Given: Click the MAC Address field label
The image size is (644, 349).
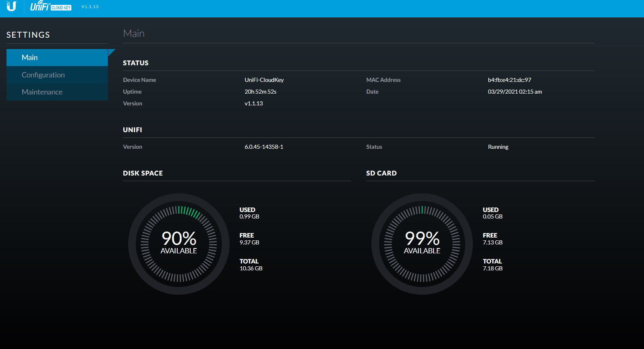Looking at the screenshot, I should (383, 80).
